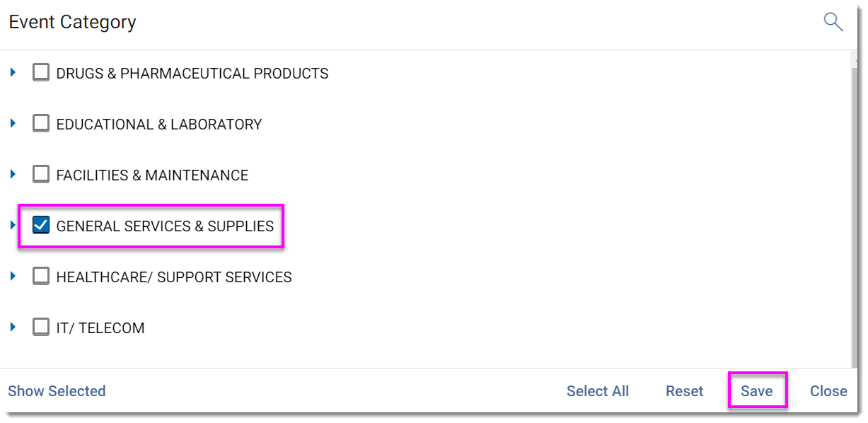
Task: Close the Event Category dialog
Action: [x=828, y=391]
